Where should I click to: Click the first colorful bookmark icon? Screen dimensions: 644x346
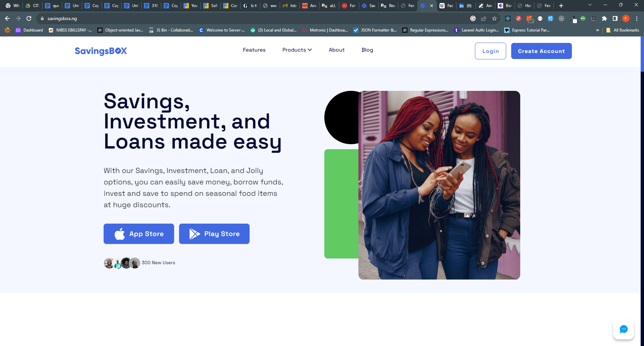click(7, 30)
